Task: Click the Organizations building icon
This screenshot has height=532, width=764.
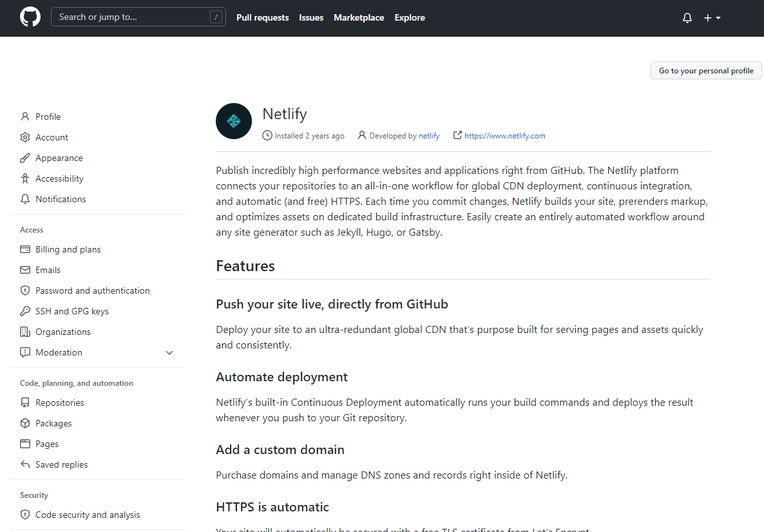Action: pyautogui.click(x=25, y=332)
